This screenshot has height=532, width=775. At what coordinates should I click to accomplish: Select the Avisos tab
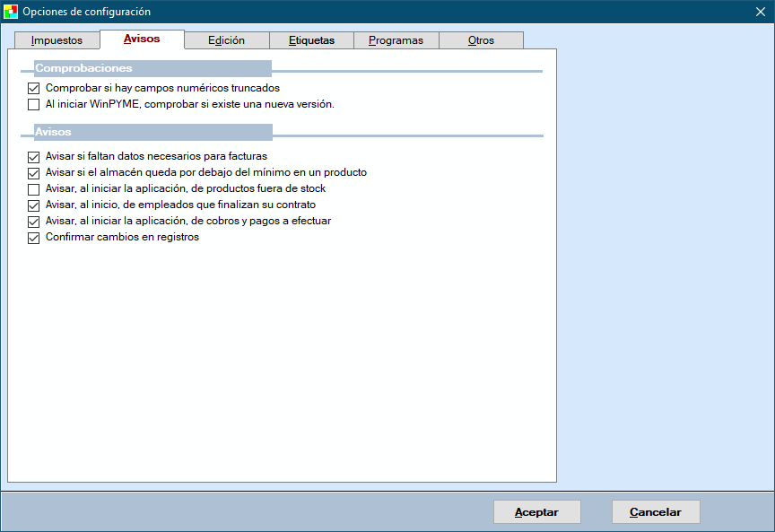pyautogui.click(x=142, y=39)
